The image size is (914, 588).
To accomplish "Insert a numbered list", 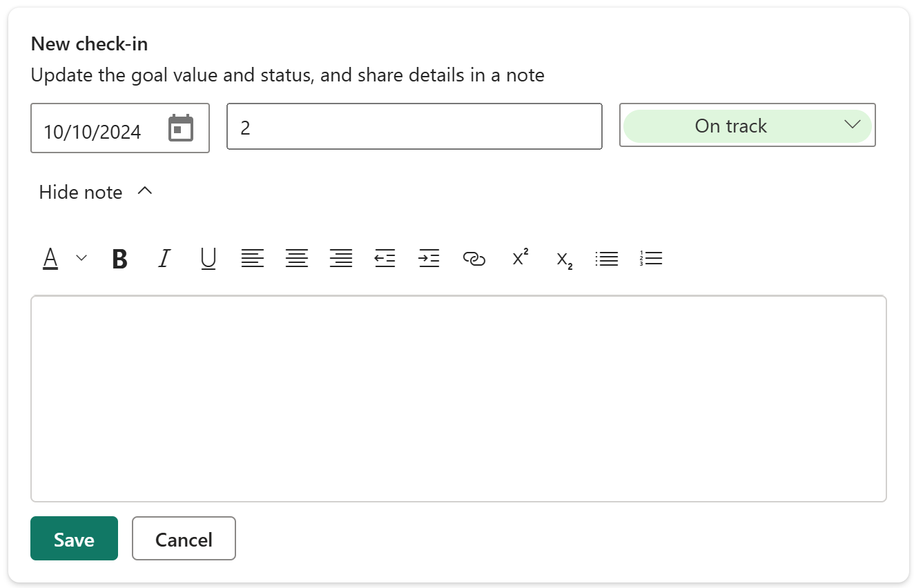I will coord(651,259).
